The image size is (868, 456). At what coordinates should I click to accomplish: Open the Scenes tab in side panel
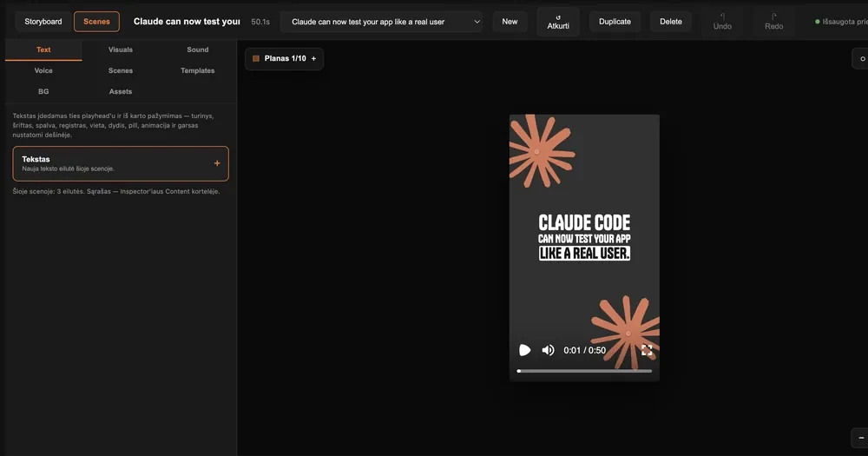pos(120,70)
